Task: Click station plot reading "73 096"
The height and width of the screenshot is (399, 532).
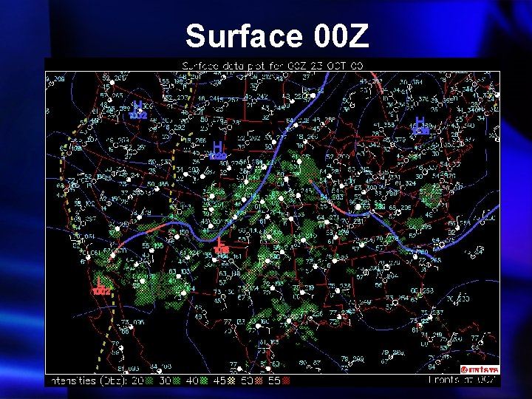Action: 132,322
